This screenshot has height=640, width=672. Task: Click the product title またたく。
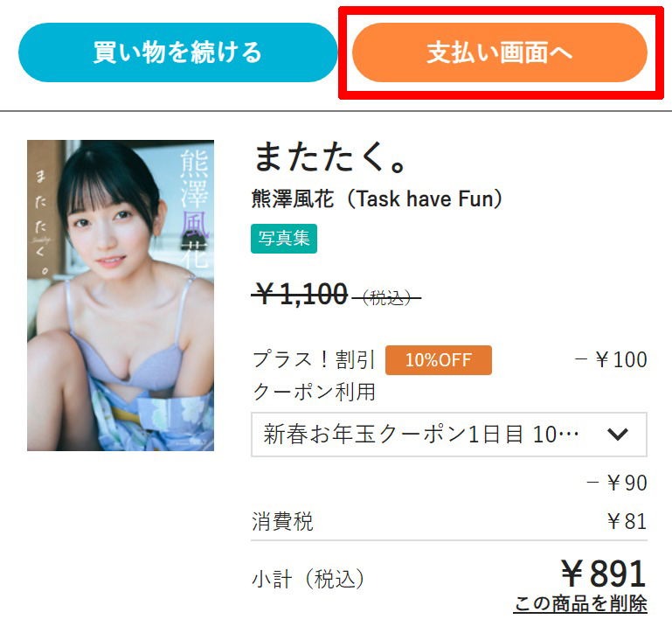(329, 157)
